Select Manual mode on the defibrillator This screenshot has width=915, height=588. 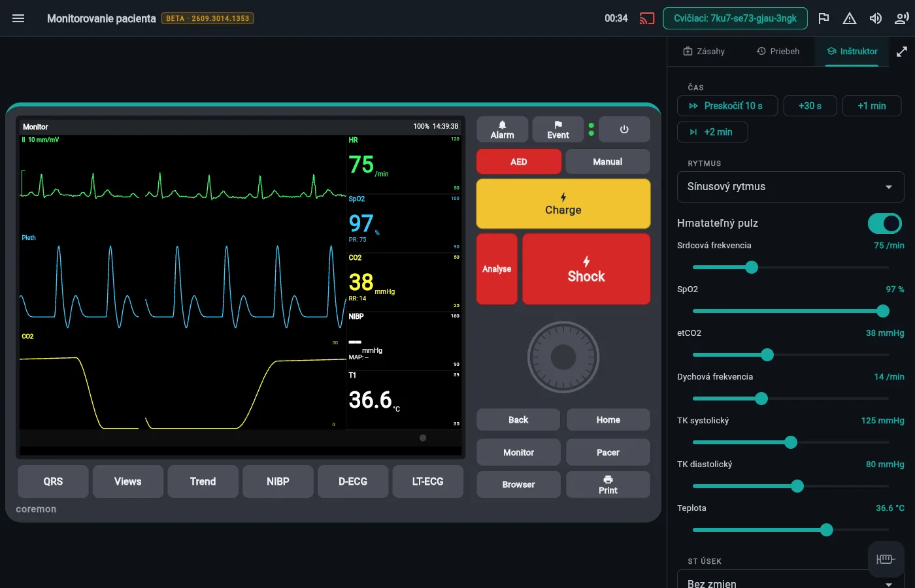[x=608, y=161]
